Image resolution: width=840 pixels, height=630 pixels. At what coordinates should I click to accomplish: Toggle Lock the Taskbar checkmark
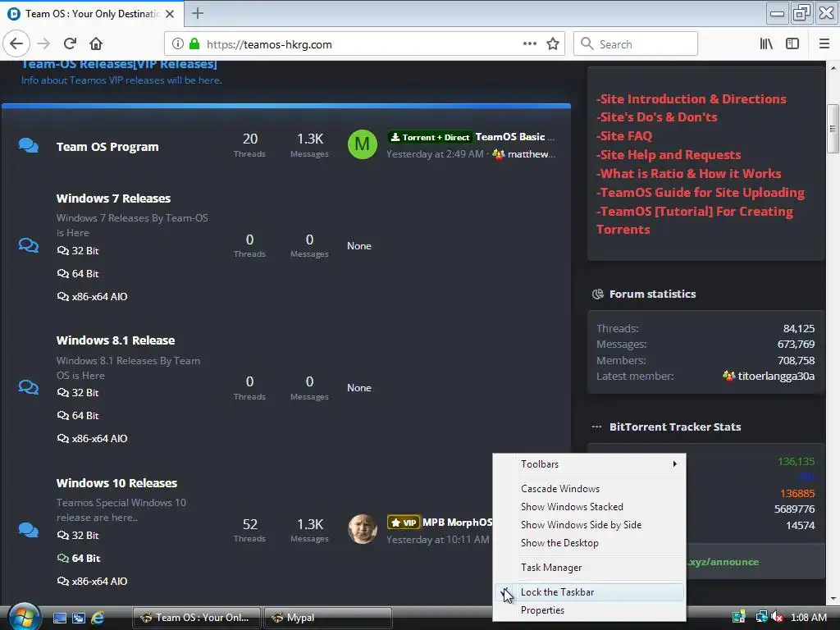point(589,592)
